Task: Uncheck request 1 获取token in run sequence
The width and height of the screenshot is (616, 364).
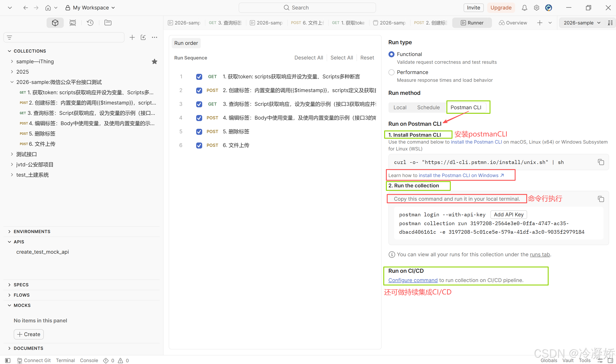Action: (x=199, y=77)
